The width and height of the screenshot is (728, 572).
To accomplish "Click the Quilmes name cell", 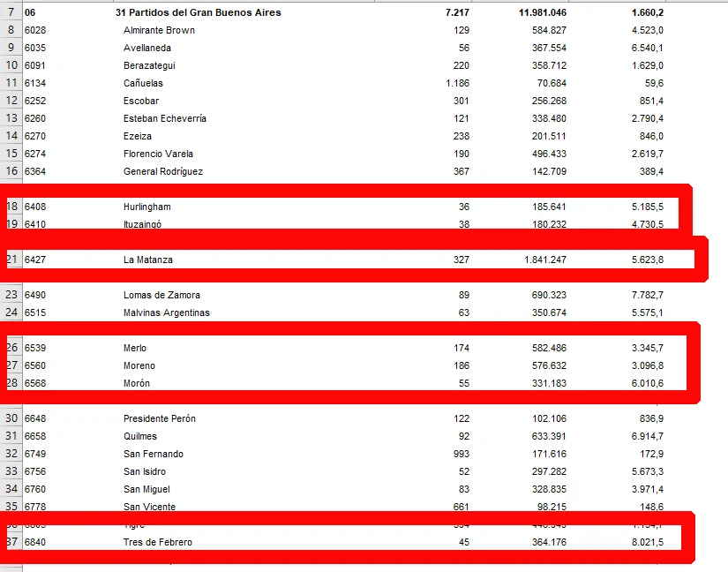I will coord(140,436).
